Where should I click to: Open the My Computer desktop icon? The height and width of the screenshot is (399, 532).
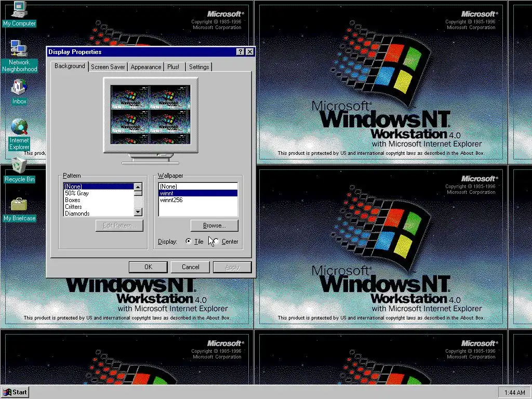pos(19,14)
